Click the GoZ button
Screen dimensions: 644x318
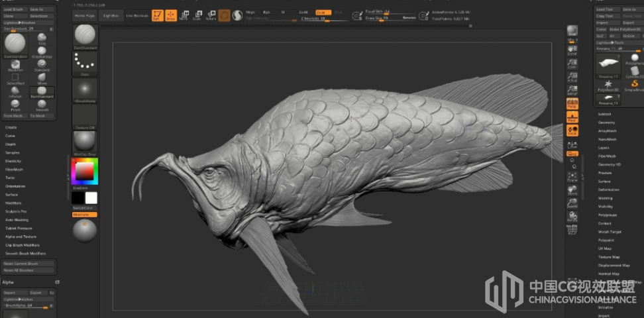[600, 36]
